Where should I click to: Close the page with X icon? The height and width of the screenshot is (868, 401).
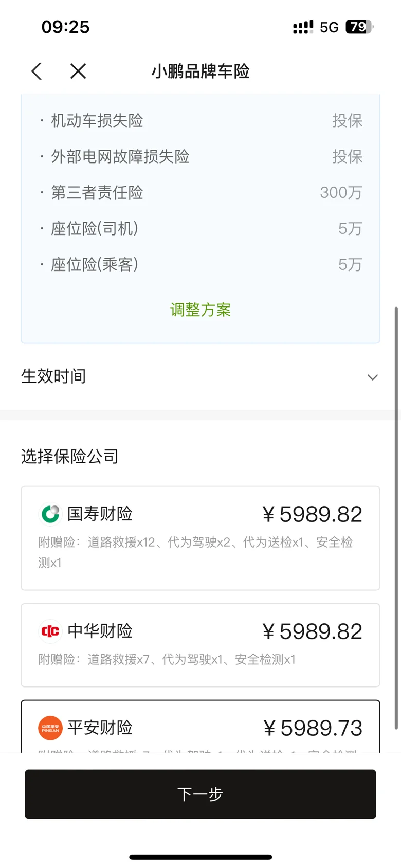78,71
